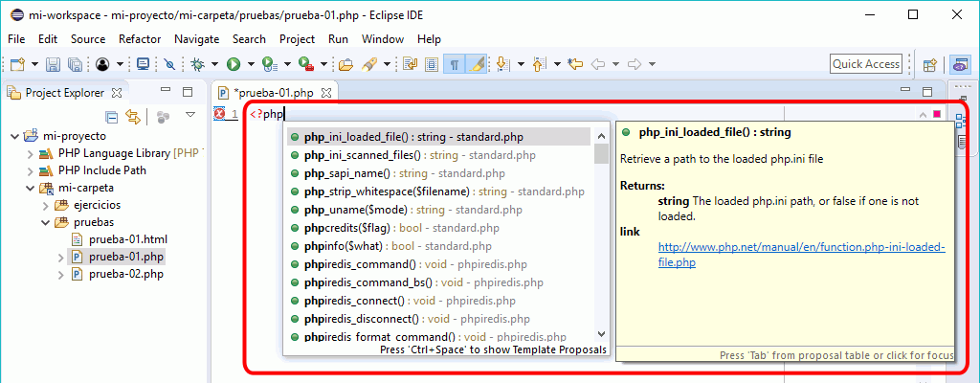The width and height of the screenshot is (980, 383).
Task: Open the Navigate menu
Action: tap(197, 39)
